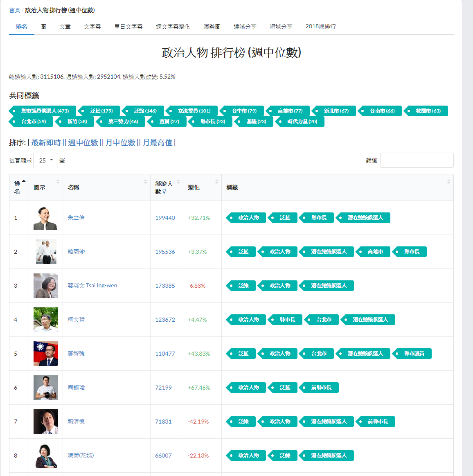Open the 文字雲 tab
The image size is (473, 476).
pos(92,27)
